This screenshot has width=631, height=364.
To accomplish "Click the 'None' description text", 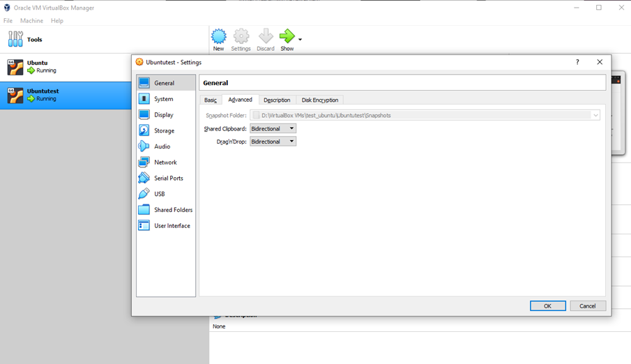I will tap(219, 326).
